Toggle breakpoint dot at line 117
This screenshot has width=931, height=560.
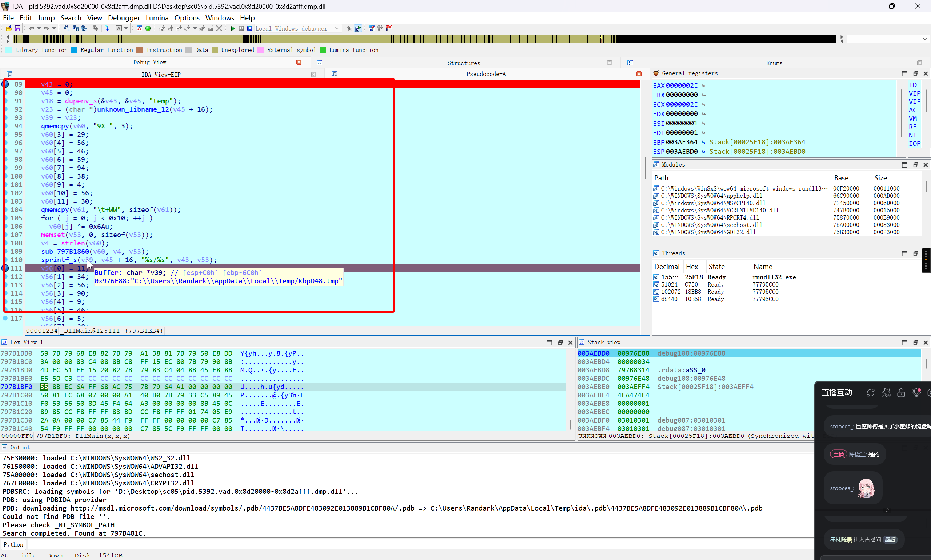[x=5, y=319]
